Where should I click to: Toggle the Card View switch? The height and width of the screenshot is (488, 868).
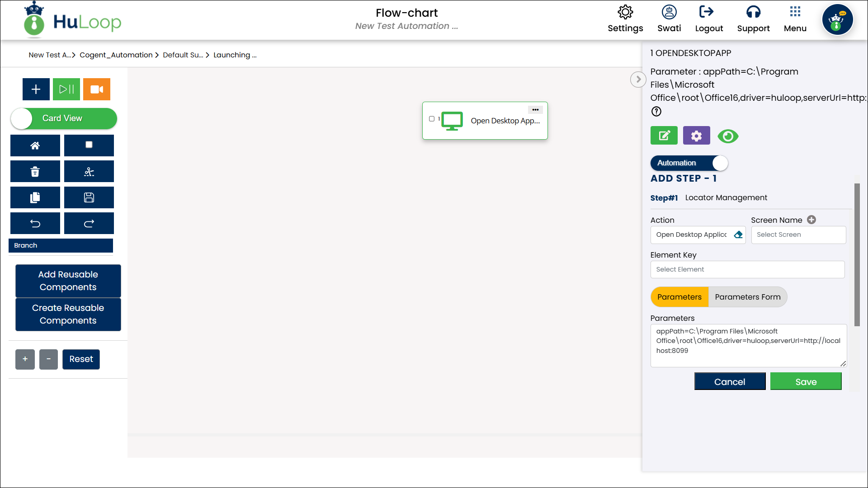point(64,118)
